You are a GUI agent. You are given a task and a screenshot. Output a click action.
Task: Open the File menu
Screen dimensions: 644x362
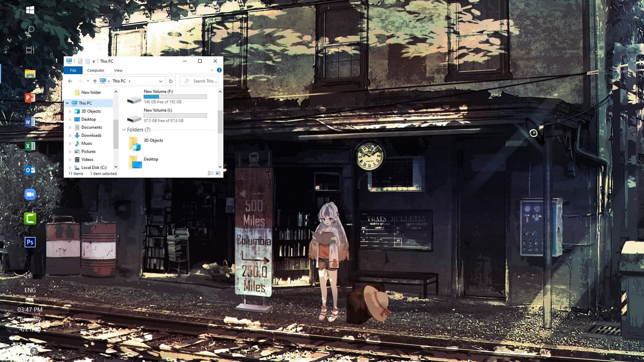[73, 70]
